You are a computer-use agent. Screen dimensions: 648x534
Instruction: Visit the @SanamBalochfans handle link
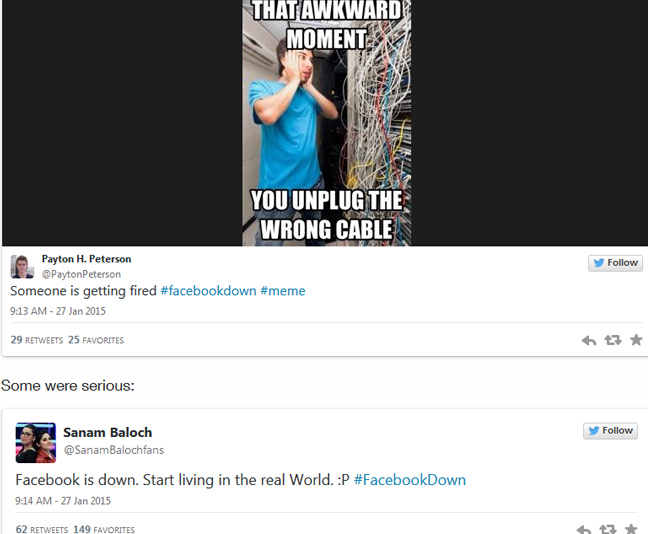114,450
